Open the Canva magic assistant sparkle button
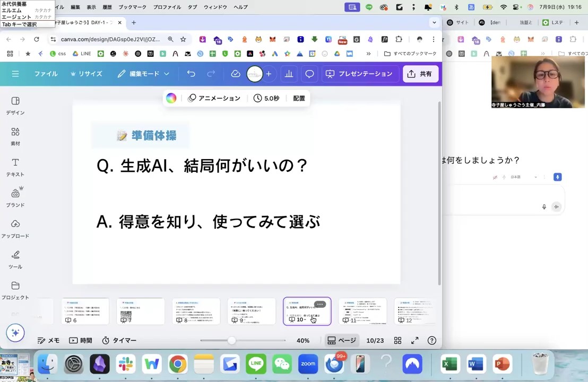 point(15,333)
